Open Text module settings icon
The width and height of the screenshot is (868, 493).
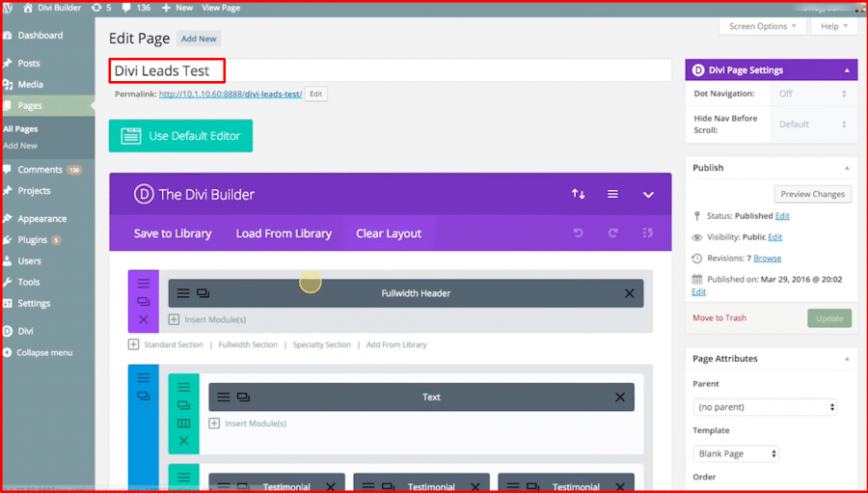(x=224, y=397)
